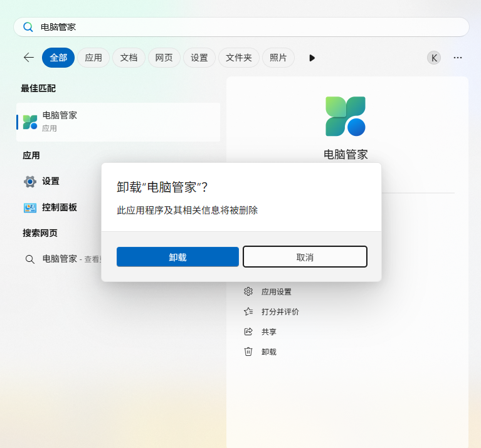Switch to the 应用 filter tab
Image resolution: width=481 pixels, height=448 pixels.
[93, 58]
